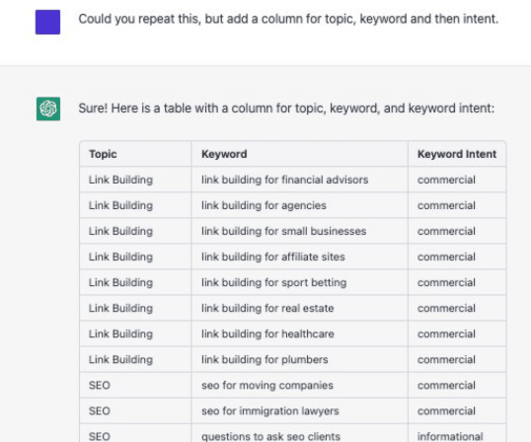Click 'link building for financial advisors' cell

point(300,180)
